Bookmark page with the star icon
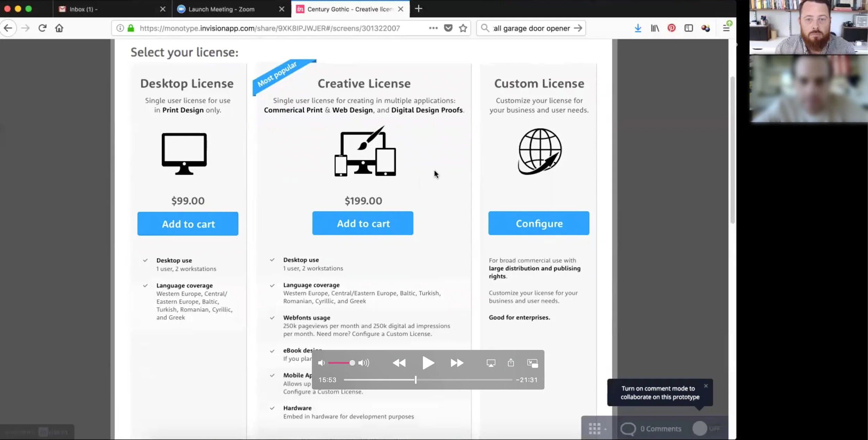Image resolution: width=868 pixels, height=440 pixels. tap(463, 28)
